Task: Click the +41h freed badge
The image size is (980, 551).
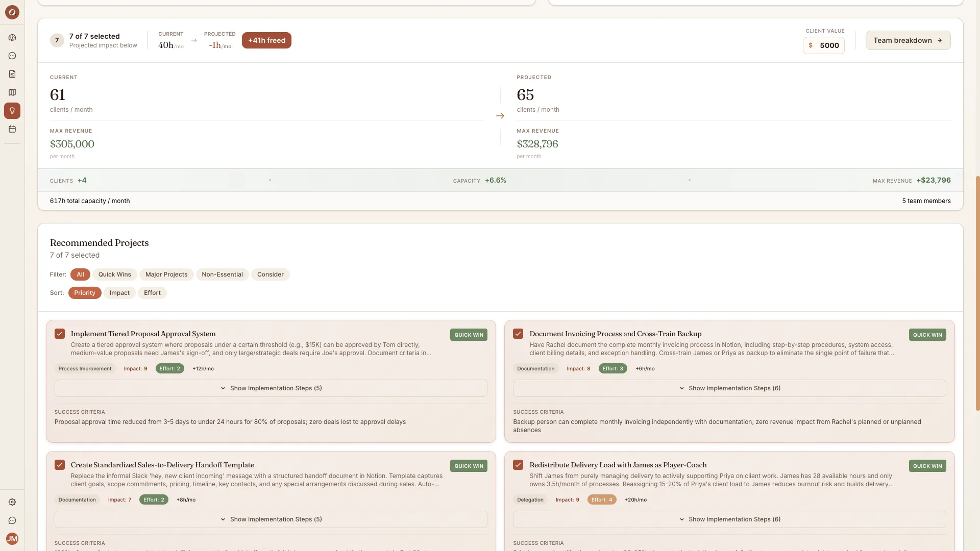Action: pos(266,40)
